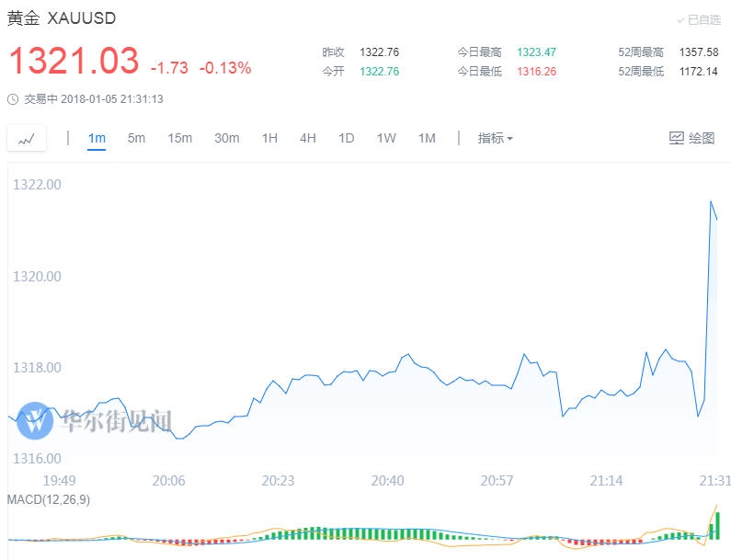
Task: Click the clock icon beside 交易中
Action: click(12, 99)
